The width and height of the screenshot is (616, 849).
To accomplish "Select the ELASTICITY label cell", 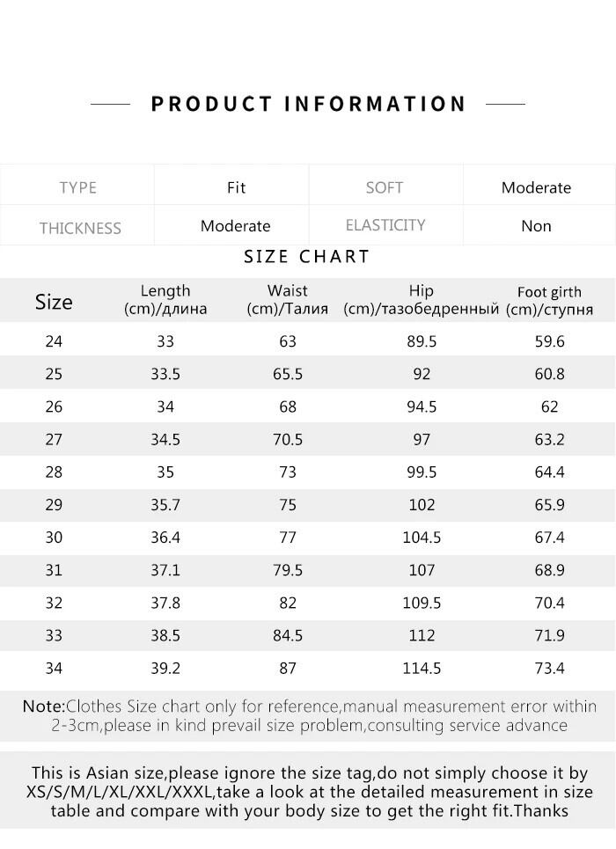I will [385, 225].
